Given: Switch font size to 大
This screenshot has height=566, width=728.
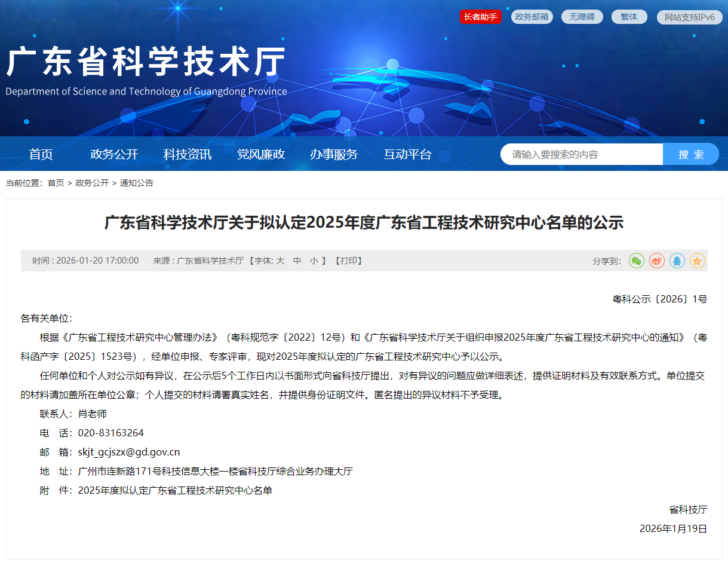Looking at the screenshot, I should (279, 261).
